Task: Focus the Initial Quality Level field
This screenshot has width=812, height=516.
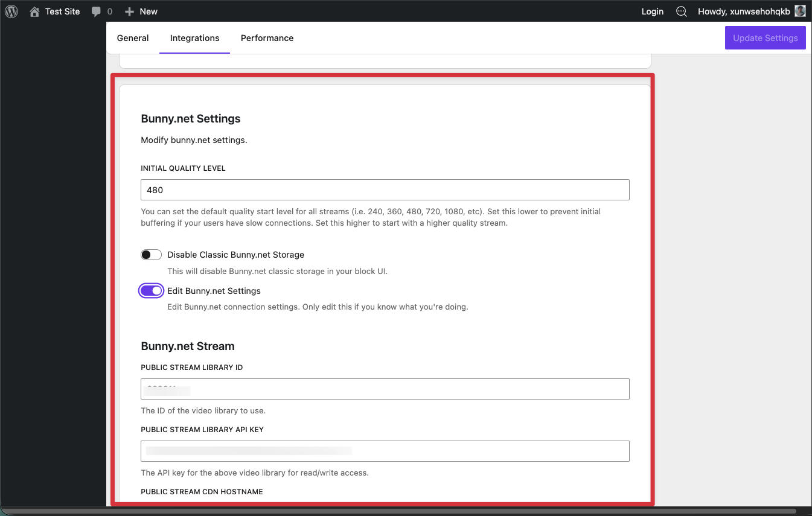Action: 385,190
